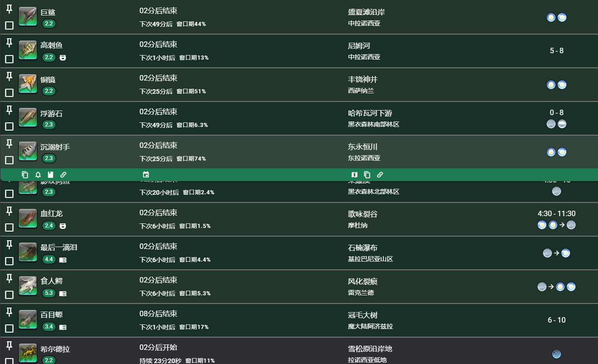Pin the 食人鳄 row
598x364 pixels.
pos(9,278)
